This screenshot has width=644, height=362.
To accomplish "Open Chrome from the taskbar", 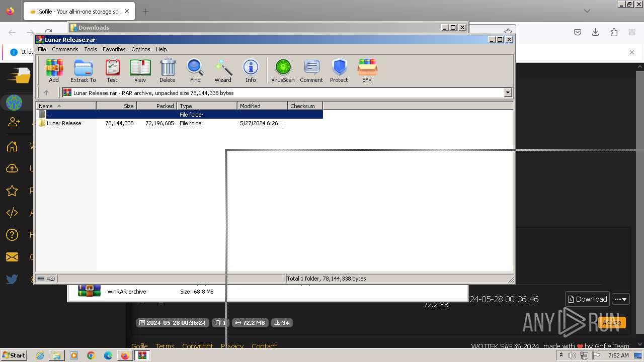I will pyautogui.click(x=91, y=355).
